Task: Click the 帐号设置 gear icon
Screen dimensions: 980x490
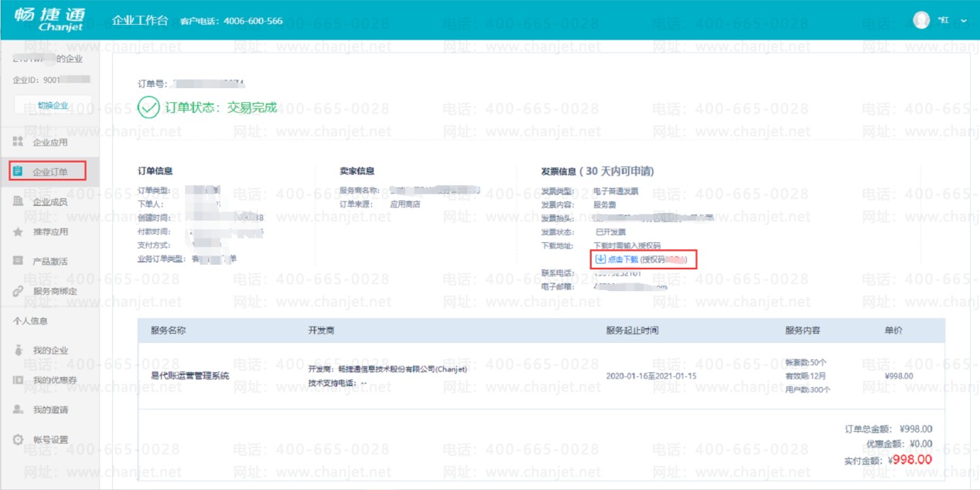Action: pos(19,440)
